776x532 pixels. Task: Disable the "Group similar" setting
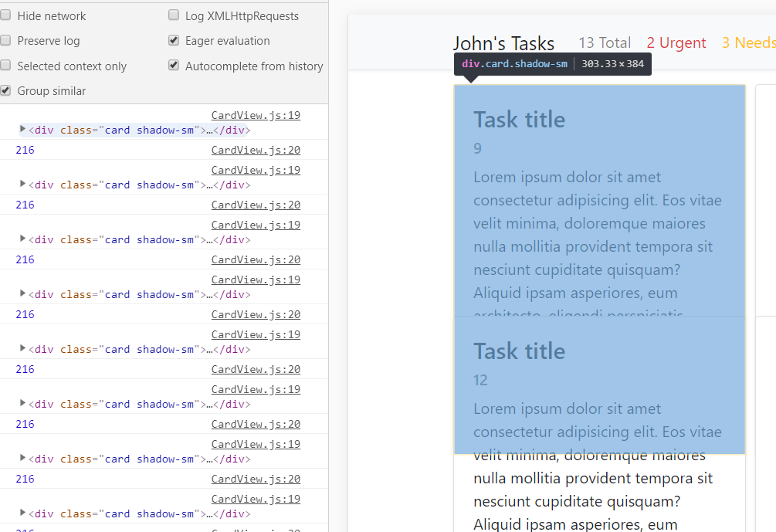pyautogui.click(x=5, y=90)
